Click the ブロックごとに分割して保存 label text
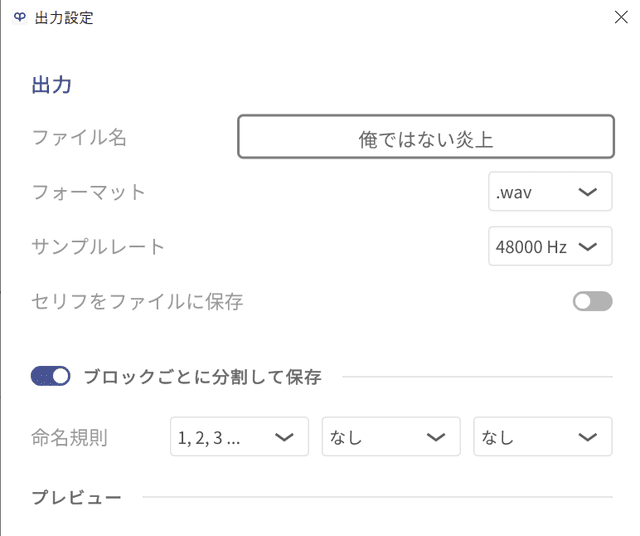 pos(203,376)
